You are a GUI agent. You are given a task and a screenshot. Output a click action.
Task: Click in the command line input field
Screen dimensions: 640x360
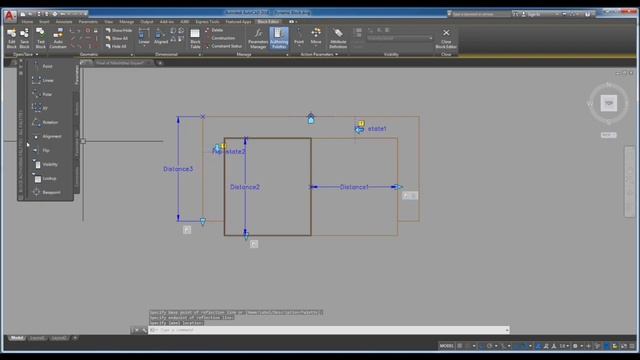click(x=329, y=330)
